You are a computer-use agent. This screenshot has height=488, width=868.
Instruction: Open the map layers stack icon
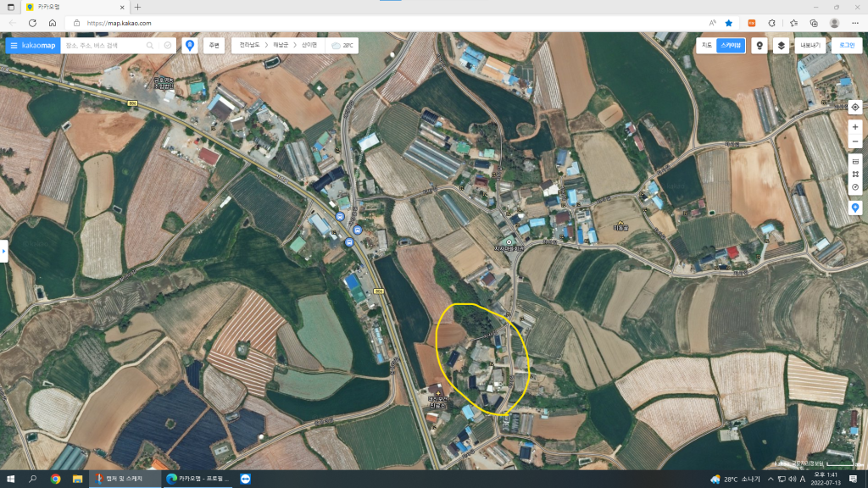click(781, 45)
